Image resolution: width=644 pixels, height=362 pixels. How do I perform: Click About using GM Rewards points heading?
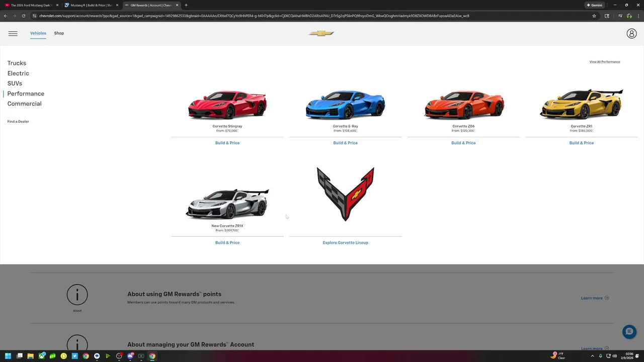tap(174, 294)
